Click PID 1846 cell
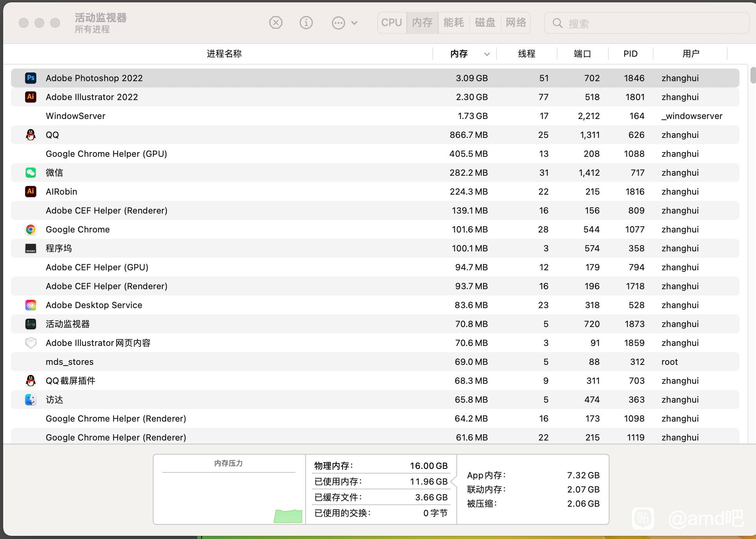The width and height of the screenshot is (756, 539). [634, 78]
